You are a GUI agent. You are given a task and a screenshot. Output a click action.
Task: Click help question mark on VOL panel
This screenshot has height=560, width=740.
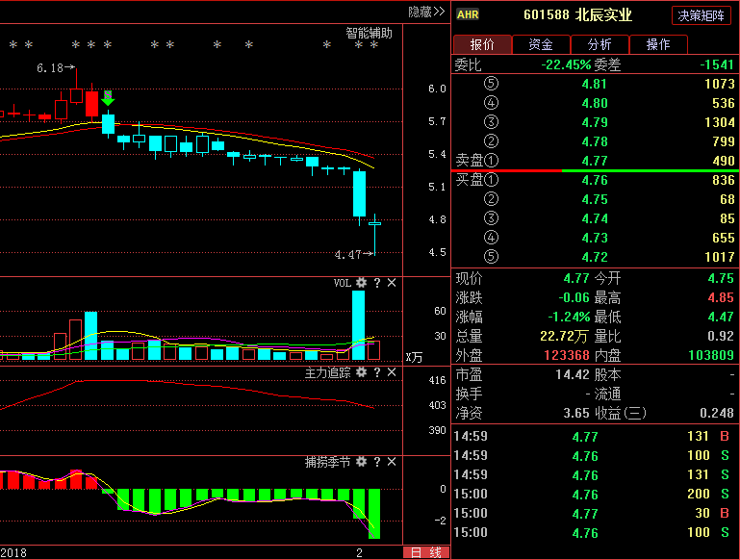(x=377, y=283)
